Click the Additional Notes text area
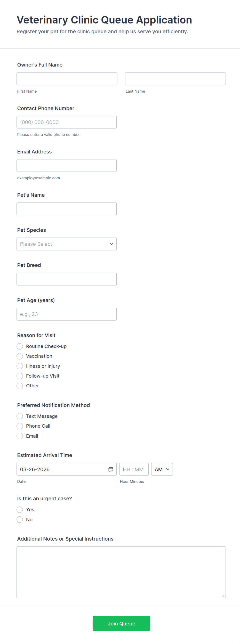Screen dimensions: 240x644 tap(121, 572)
